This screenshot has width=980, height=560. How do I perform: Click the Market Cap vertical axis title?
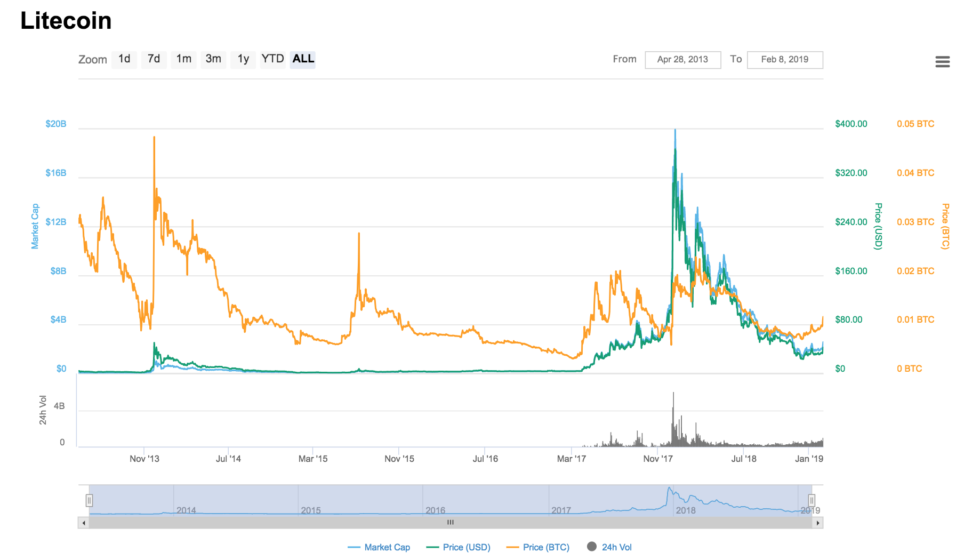(x=35, y=226)
